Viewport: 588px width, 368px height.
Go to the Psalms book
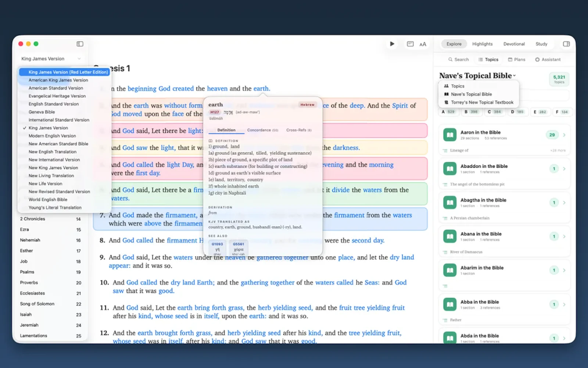click(50, 272)
